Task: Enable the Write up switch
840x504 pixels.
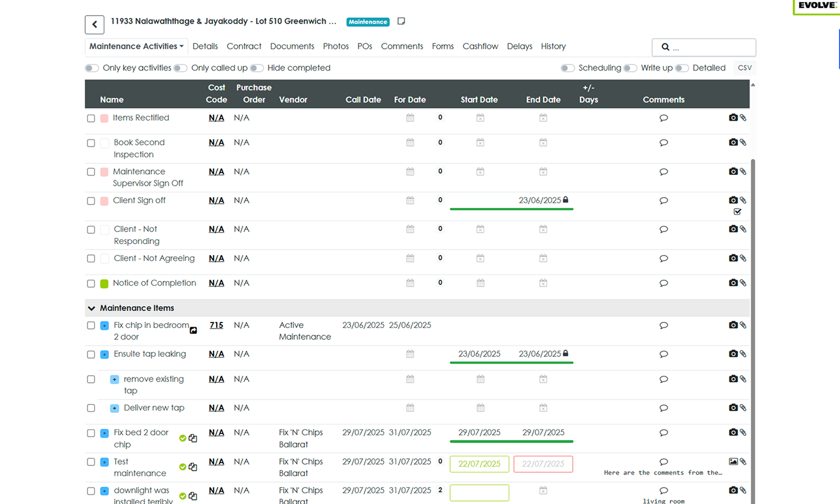Action: point(631,68)
